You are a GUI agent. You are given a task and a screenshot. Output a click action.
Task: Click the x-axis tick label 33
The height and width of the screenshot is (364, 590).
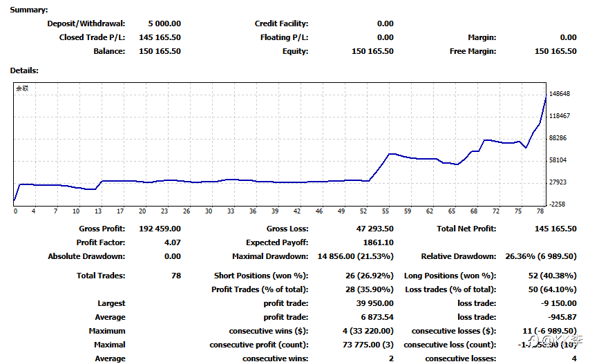(231, 211)
